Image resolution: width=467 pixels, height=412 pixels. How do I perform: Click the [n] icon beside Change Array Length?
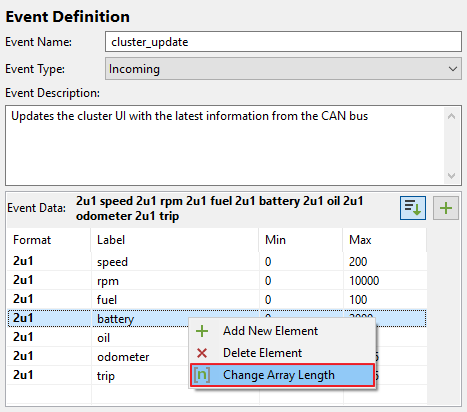pos(202,375)
